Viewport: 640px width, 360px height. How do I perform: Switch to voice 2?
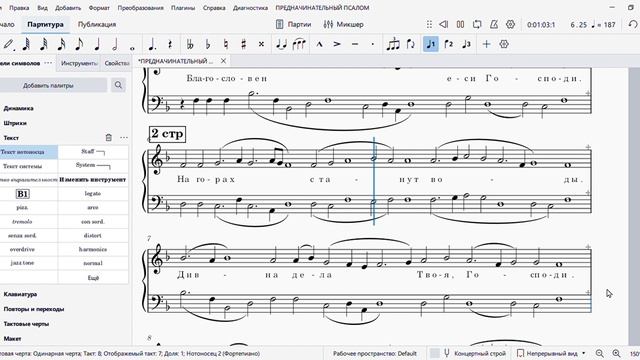coord(449,44)
